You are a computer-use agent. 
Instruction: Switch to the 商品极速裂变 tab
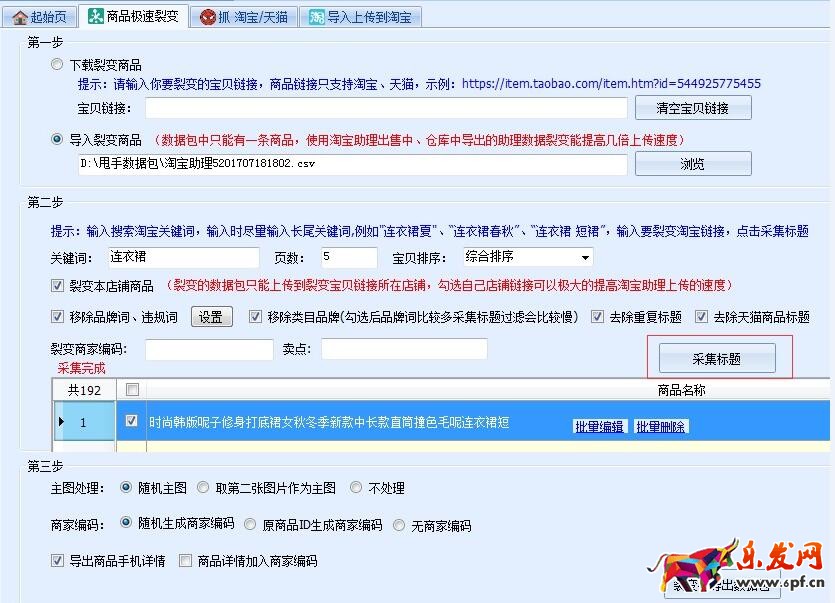pos(133,17)
